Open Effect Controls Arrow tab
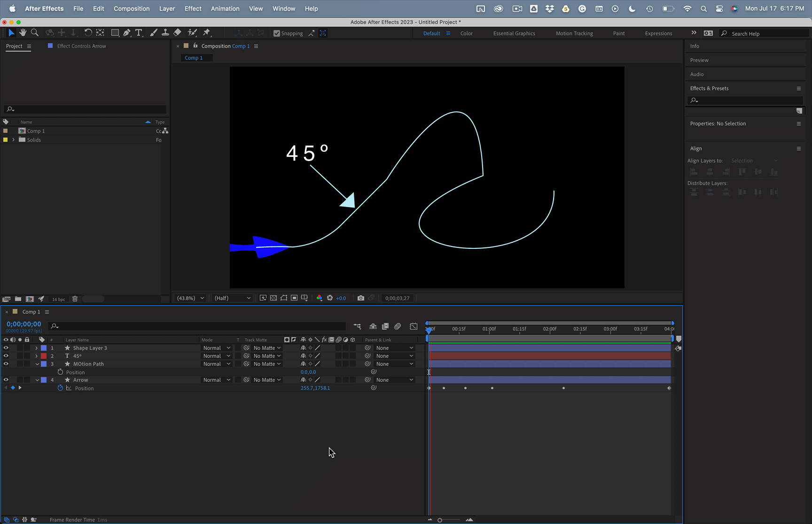 81,46
